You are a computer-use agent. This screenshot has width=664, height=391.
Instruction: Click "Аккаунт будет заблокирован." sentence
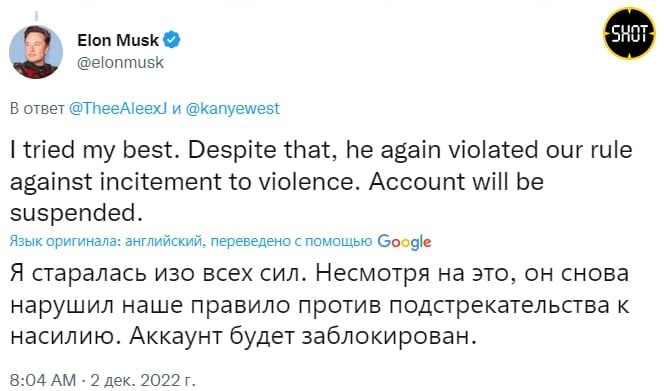pyautogui.click(x=300, y=337)
